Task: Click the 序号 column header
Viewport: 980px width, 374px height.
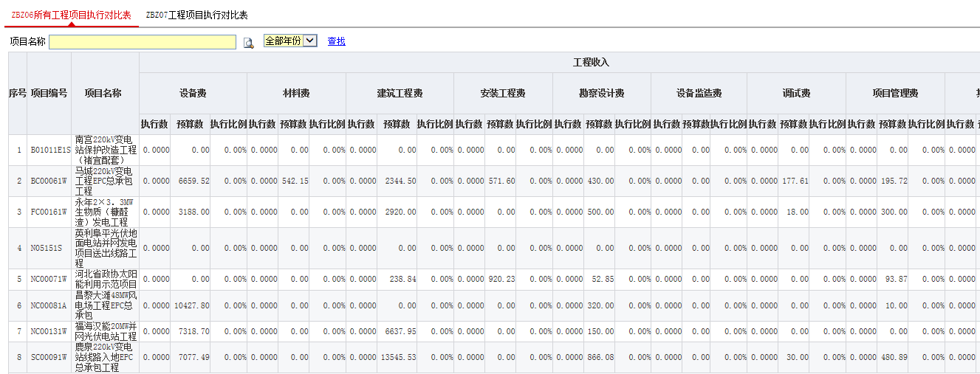Action: coord(17,93)
